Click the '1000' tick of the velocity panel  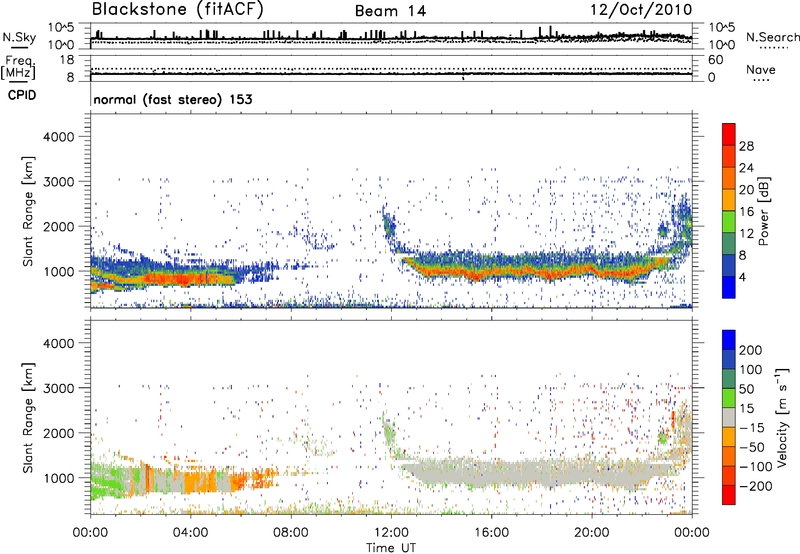click(x=58, y=478)
